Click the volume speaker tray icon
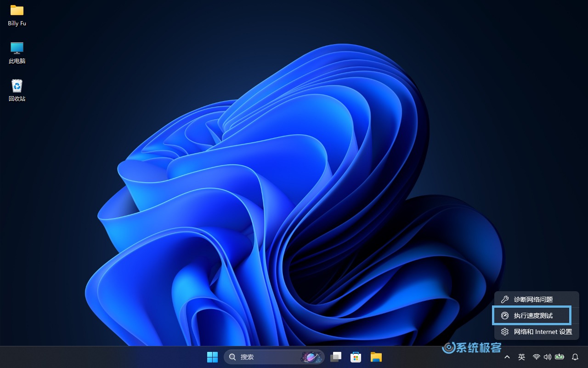The width and height of the screenshot is (588, 368). pos(547,357)
